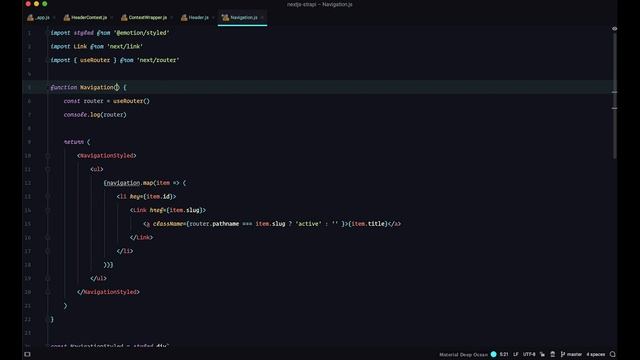Click 'const router = useRouter()' line
640x360 pixels.
coord(107,101)
